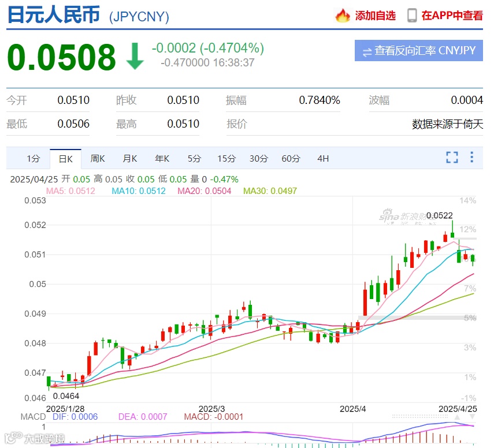Click the (JPYCNY) ticker code

(x=139, y=17)
